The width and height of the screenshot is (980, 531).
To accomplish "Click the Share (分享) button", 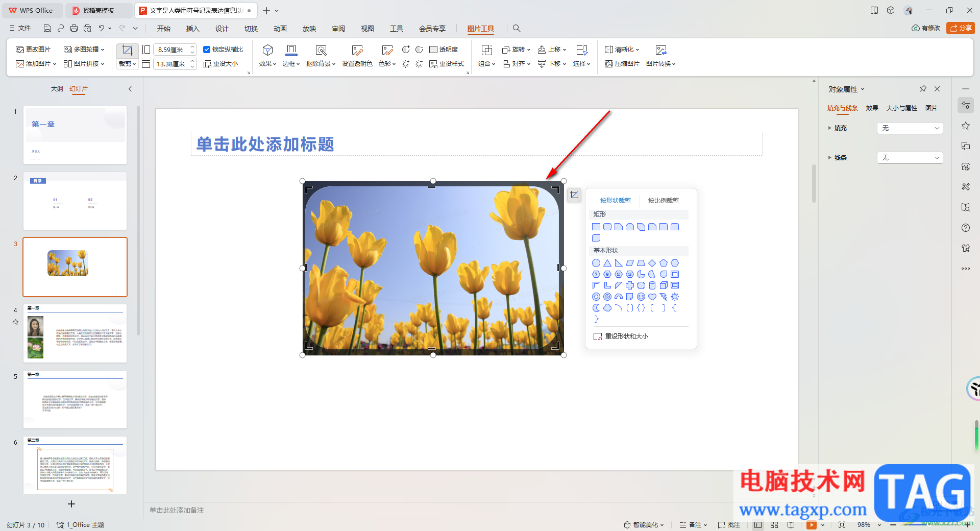I will coord(960,28).
